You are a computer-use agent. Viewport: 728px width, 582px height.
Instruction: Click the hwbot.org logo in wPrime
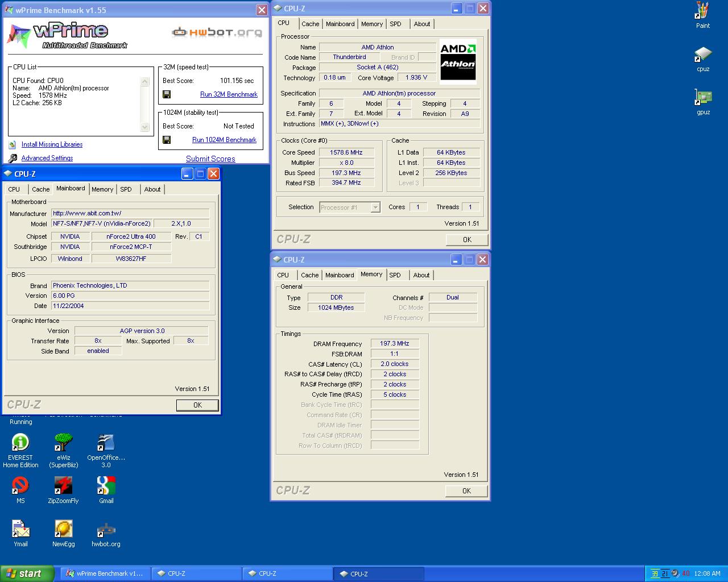pyautogui.click(x=217, y=32)
